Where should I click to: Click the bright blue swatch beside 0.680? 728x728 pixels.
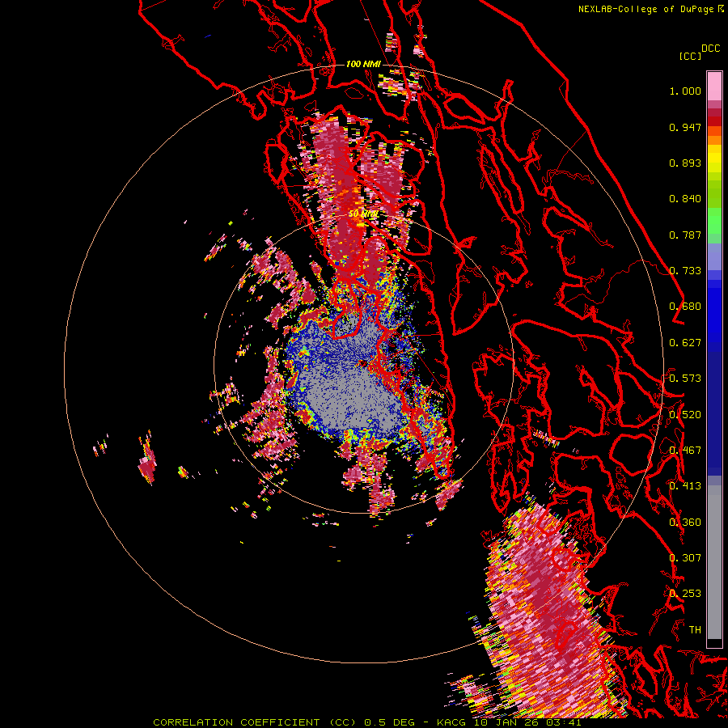point(714,311)
